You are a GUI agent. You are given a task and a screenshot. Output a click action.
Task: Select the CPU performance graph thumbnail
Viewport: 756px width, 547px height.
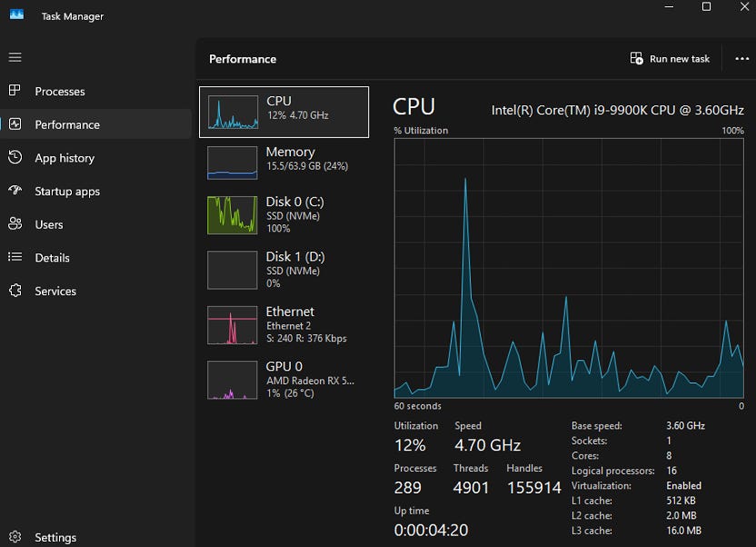click(233, 112)
